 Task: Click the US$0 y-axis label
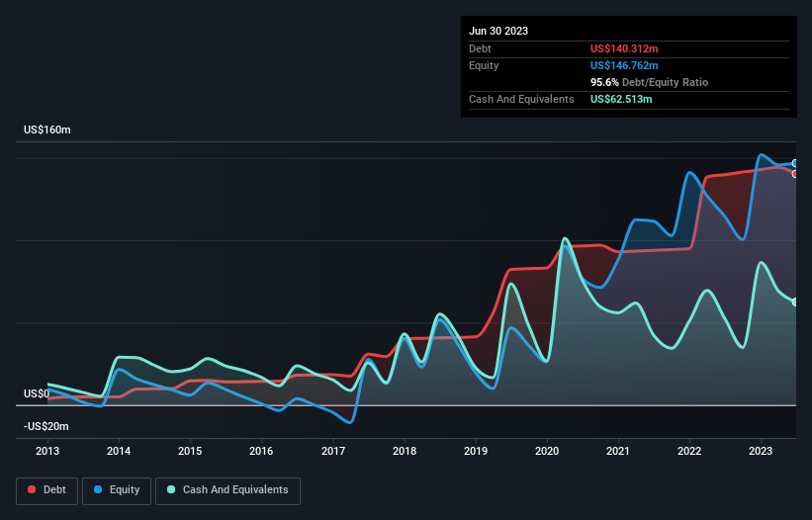36,393
